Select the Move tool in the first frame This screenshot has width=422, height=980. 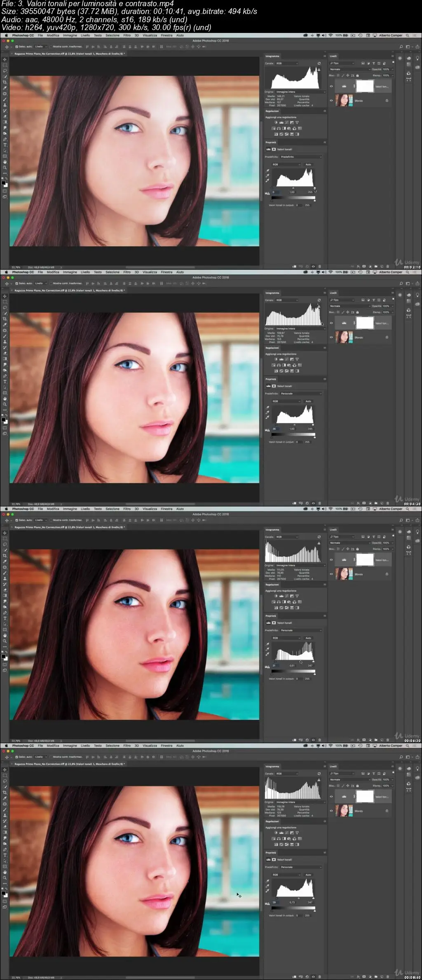click(x=5, y=59)
